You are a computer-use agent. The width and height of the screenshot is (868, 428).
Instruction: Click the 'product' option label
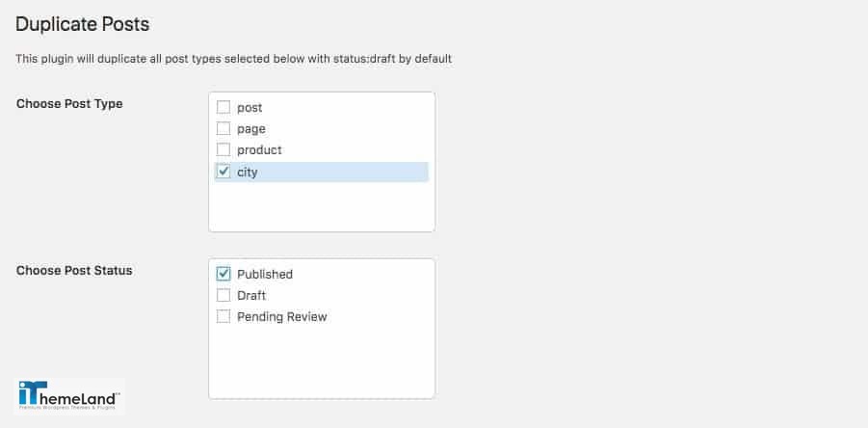pyautogui.click(x=259, y=150)
